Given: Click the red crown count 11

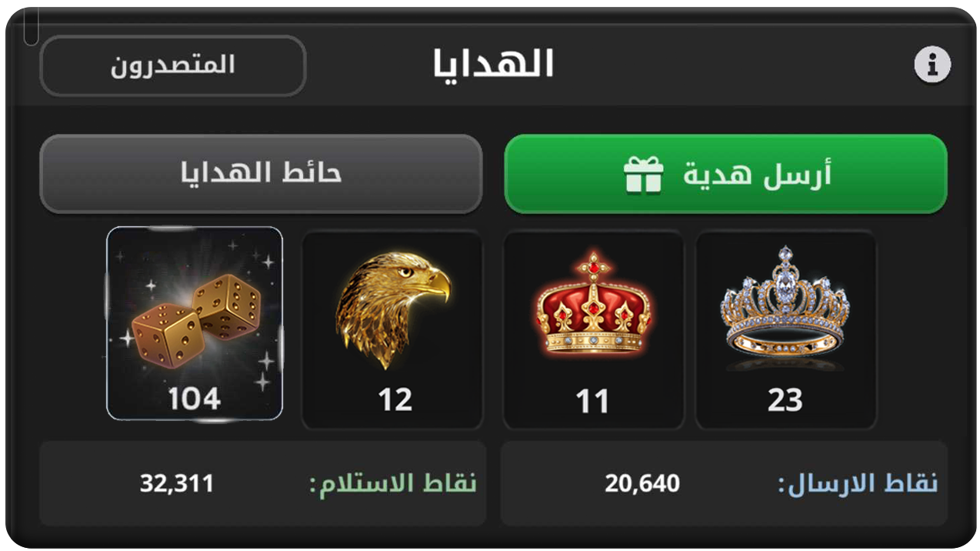Looking at the screenshot, I should pos(592,402).
